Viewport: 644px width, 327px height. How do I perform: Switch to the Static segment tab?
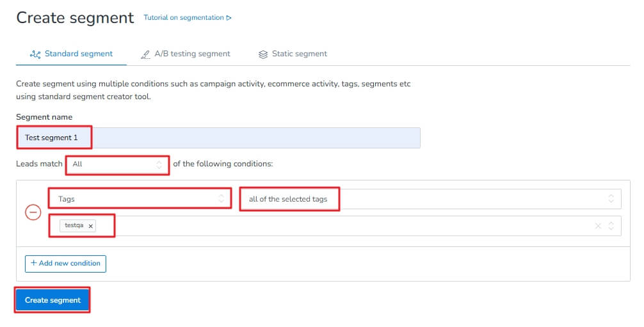point(299,54)
